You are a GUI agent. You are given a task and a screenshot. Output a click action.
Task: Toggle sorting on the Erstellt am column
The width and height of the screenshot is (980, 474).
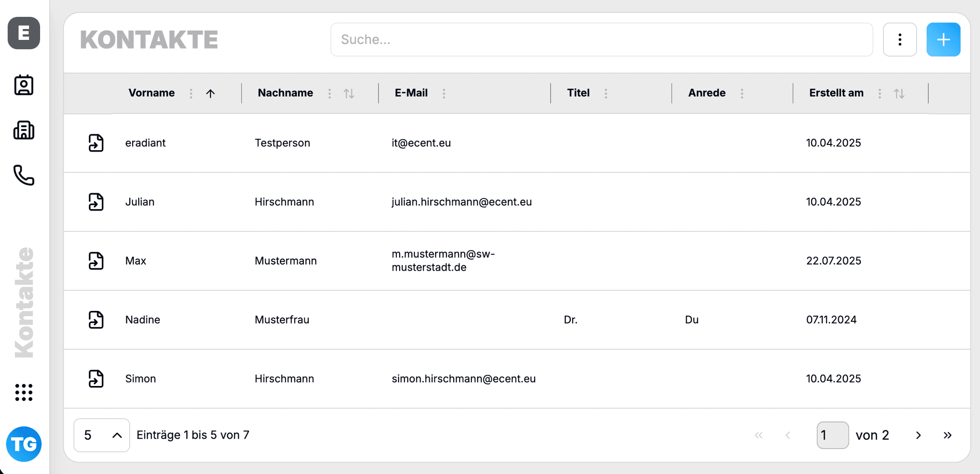[x=900, y=93]
